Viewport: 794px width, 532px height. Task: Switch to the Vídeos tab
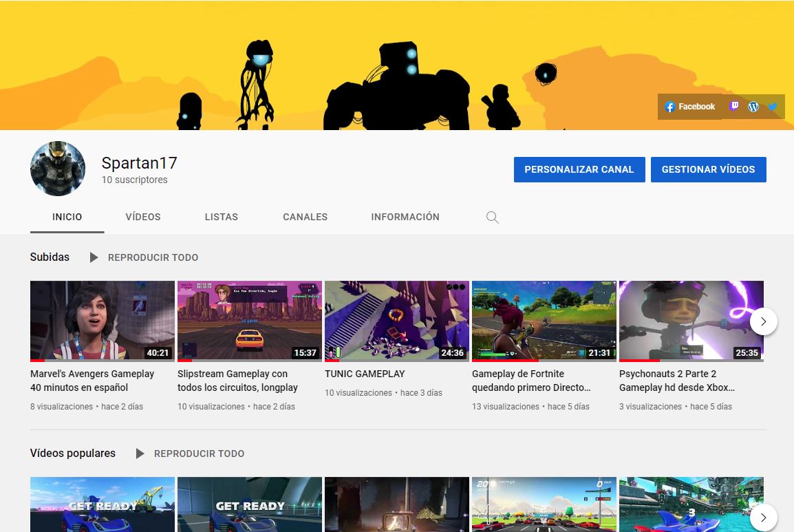pyautogui.click(x=143, y=217)
